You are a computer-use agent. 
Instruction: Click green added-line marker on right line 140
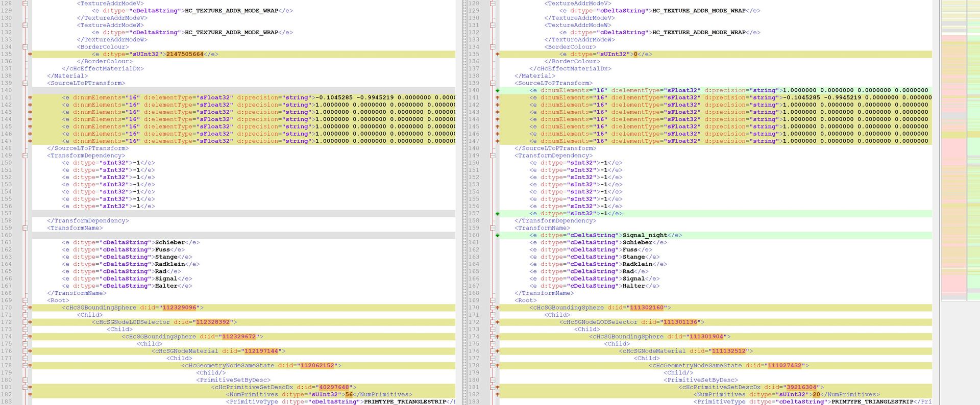coord(497,90)
